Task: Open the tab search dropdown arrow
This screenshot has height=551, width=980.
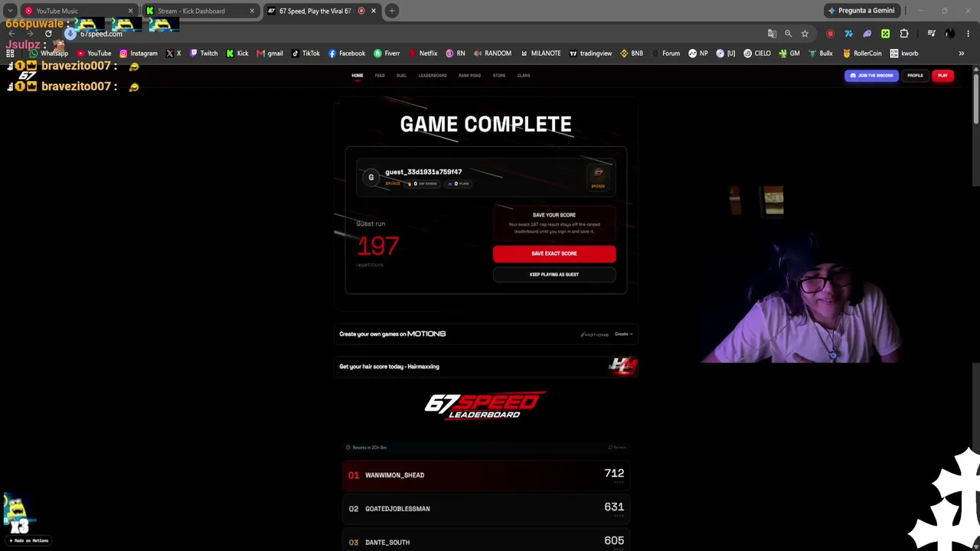Action: point(10,11)
